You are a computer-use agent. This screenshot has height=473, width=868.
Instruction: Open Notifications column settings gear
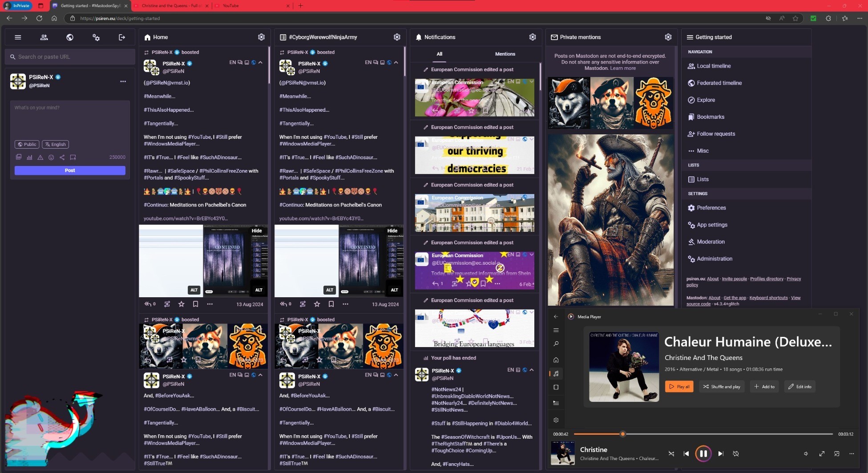[533, 37]
